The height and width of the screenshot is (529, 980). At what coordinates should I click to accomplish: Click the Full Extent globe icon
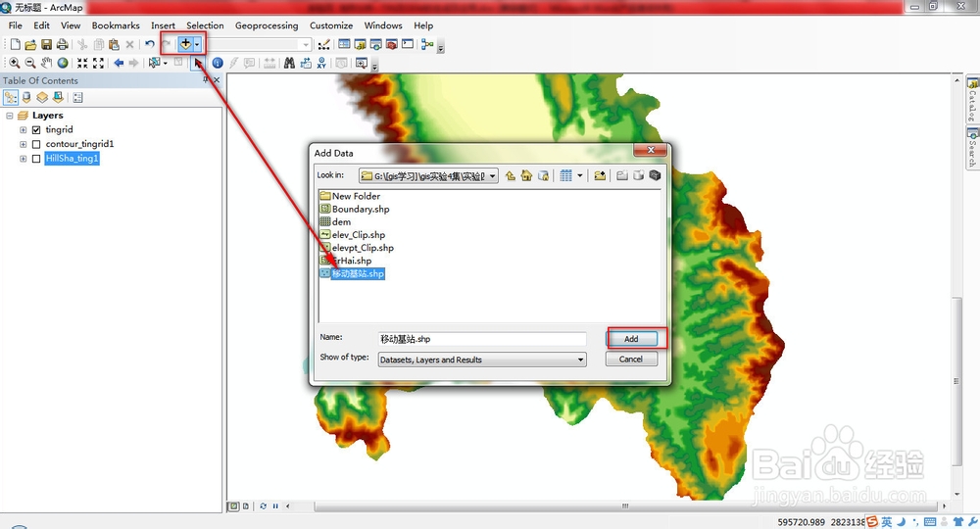tap(63, 63)
